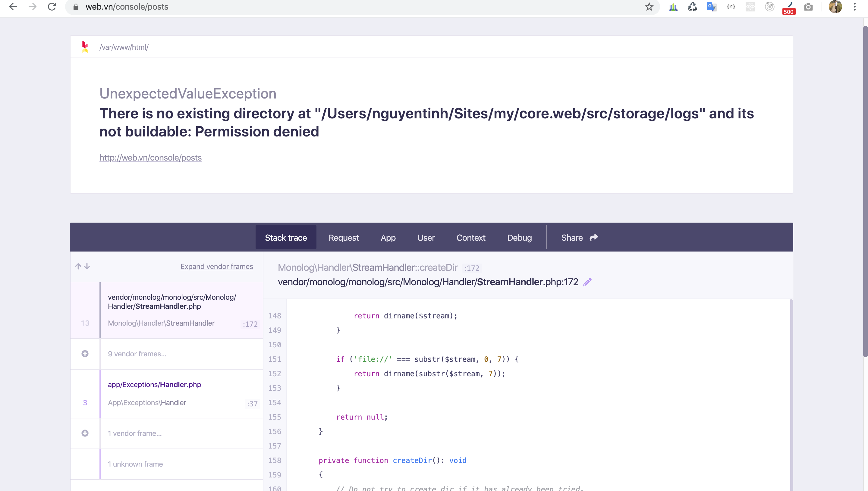Go forward with browser forward arrow

(x=32, y=7)
